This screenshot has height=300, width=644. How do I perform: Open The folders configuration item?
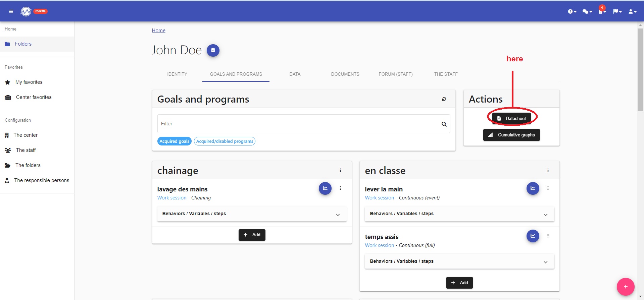(37, 165)
